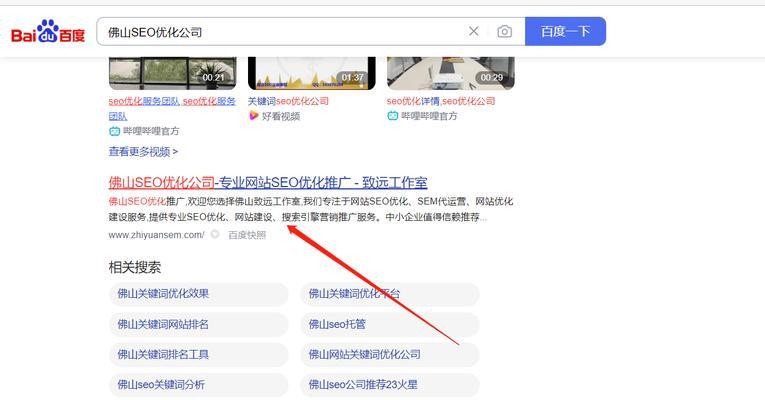Select related search 佛山seo关键词分析
Image resolution: width=765 pixels, height=400 pixels.
click(x=199, y=385)
